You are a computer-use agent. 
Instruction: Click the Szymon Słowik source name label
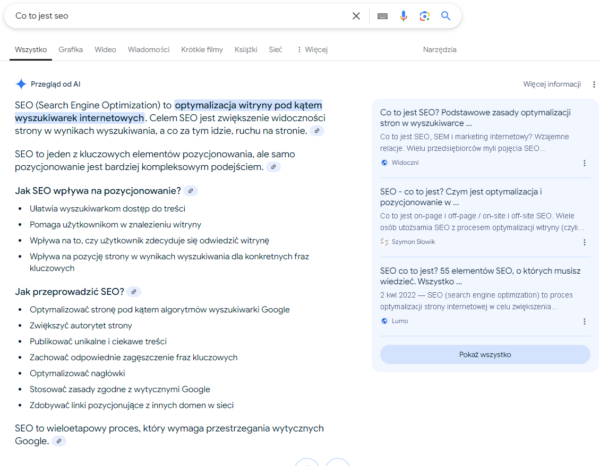(x=413, y=242)
